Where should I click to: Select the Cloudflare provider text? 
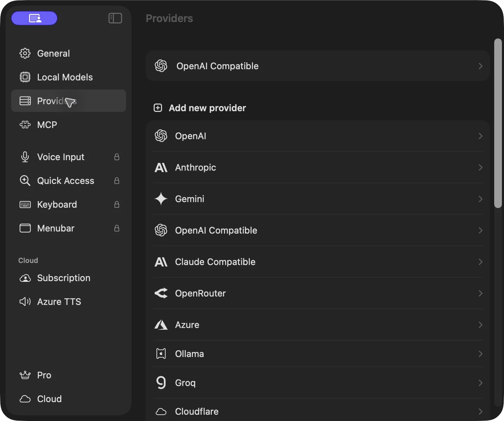click(197, 411)
